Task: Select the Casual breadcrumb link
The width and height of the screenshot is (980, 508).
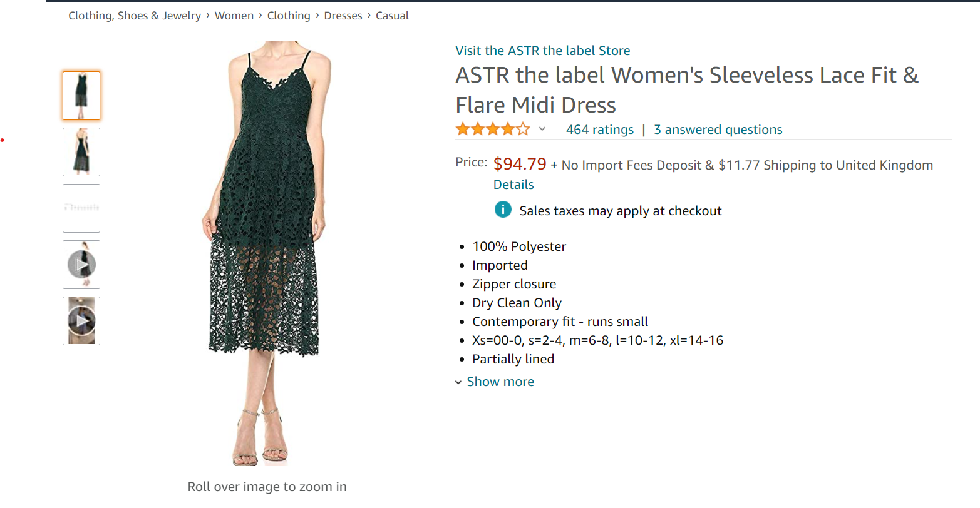Action: (392, 16)
